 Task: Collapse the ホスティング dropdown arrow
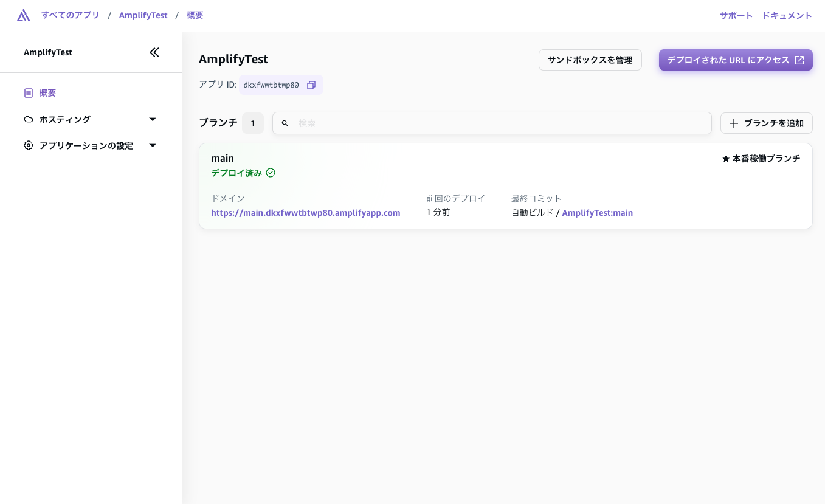[x=153, y=119]
